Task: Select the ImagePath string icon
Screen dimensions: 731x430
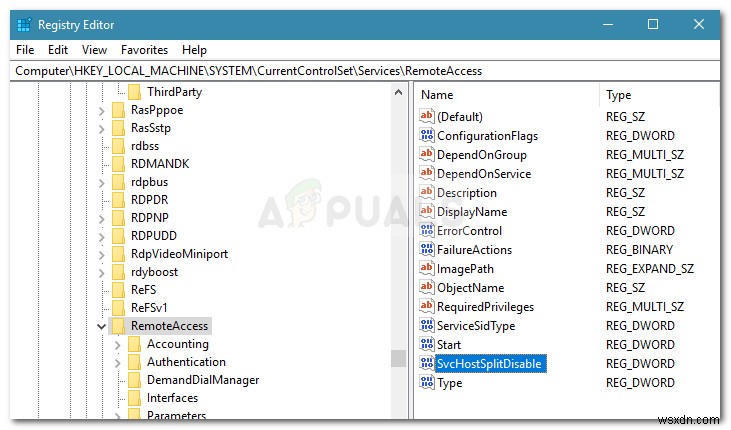Action: pyautogui.click(x=427, y=268)
